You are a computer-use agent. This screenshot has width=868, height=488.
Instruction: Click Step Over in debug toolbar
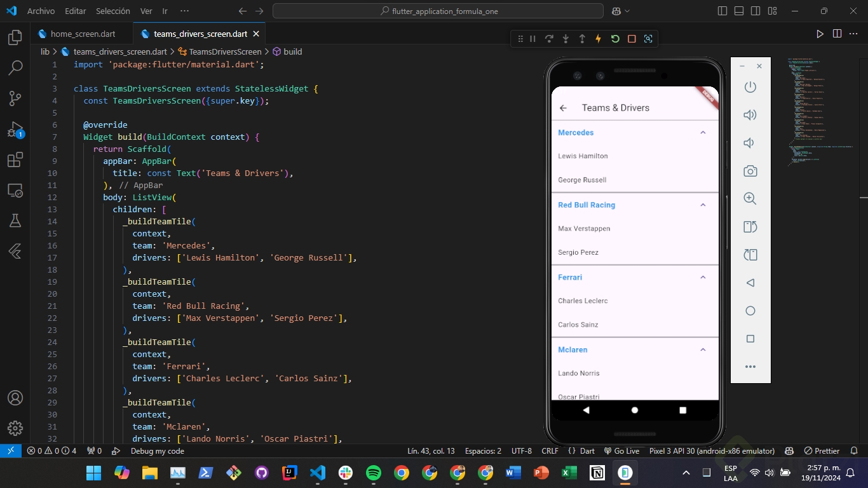(x=549, y=39)
